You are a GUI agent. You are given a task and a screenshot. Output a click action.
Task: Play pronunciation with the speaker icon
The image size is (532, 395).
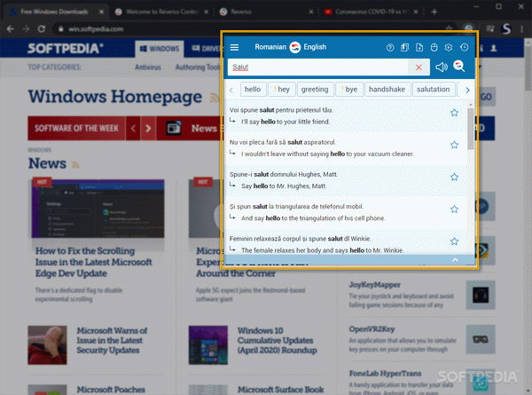coord(442,67)
